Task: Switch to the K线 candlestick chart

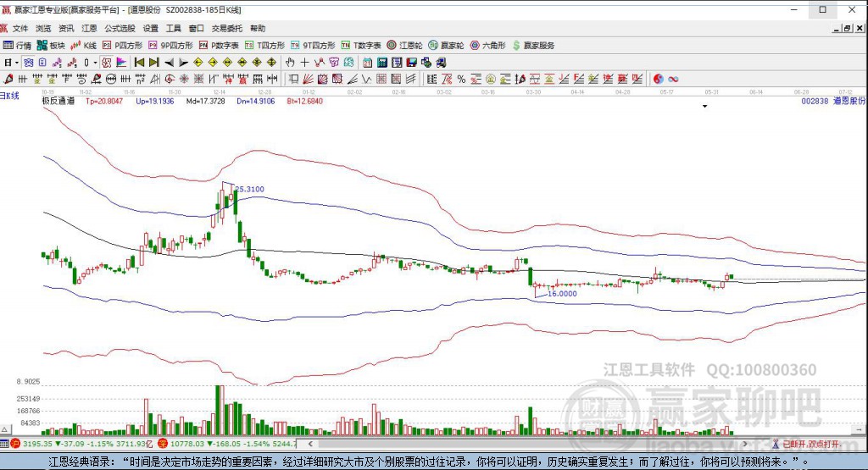Action: (84, 46)
